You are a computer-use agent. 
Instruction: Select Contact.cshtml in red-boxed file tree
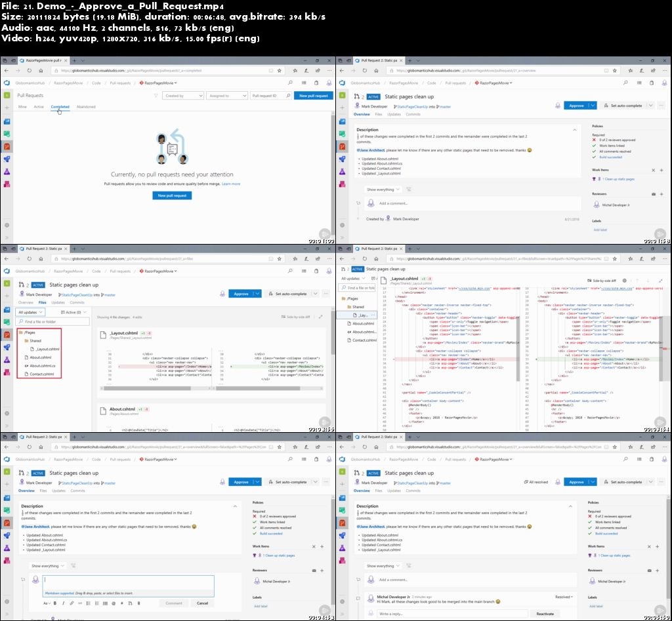(39, 374)
